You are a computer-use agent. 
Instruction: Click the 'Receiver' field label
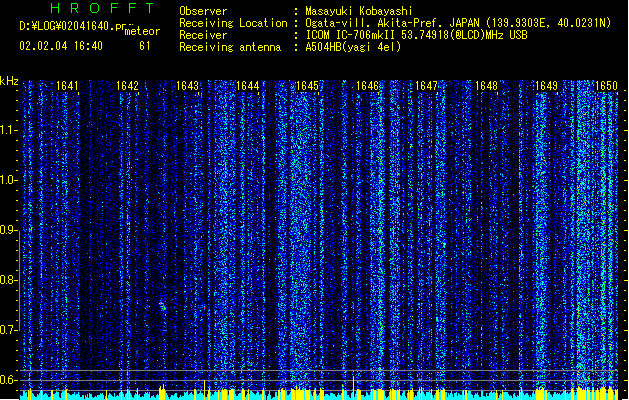pyautogui.click(x=203, y=35)
